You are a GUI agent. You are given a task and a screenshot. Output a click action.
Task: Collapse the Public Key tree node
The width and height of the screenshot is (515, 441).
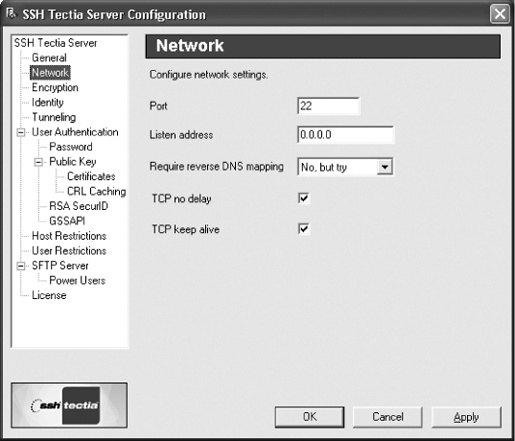pyautogui.click(x=38, y=162)
